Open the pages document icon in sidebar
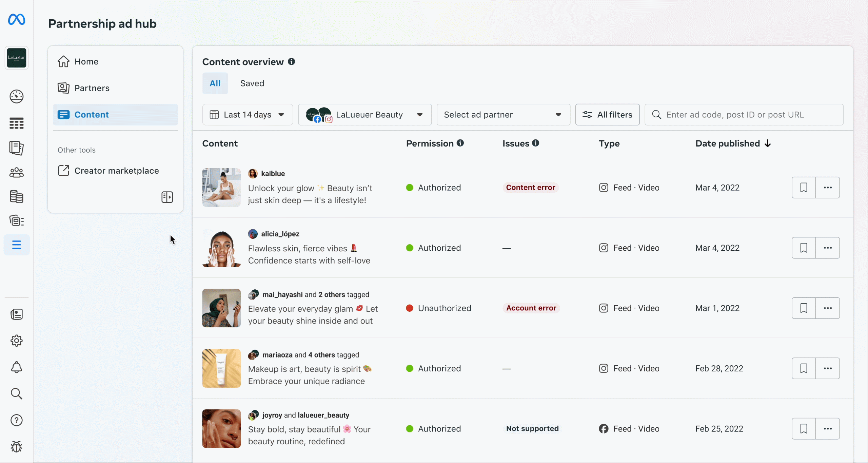This screenshot has width=868, height=463. [16, 148]
